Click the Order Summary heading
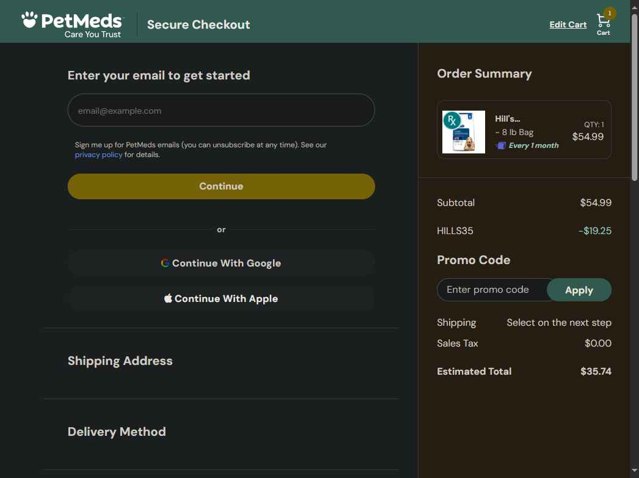639x478 pixels. coord(484,74)
